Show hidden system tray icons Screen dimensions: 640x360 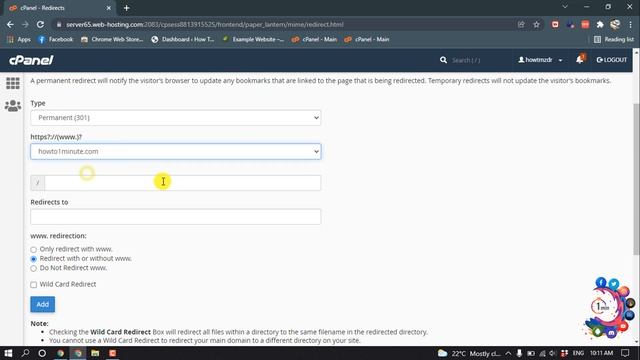coord(508,353)
